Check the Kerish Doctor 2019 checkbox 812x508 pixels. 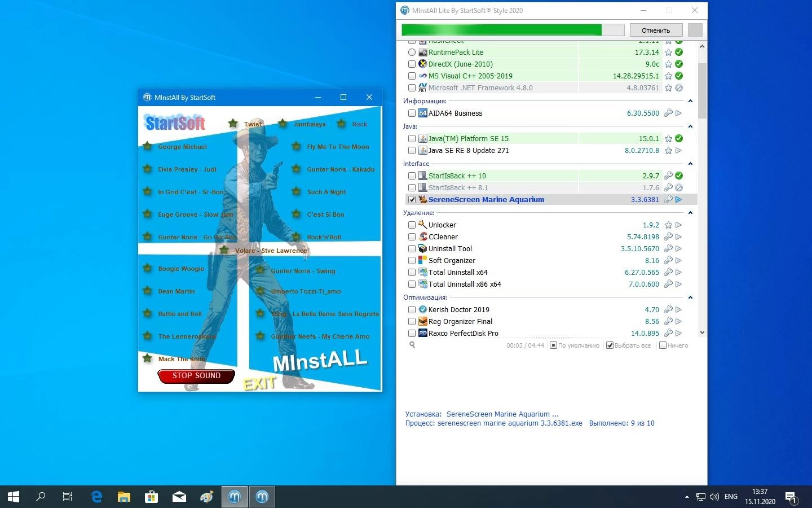[412, 310]
